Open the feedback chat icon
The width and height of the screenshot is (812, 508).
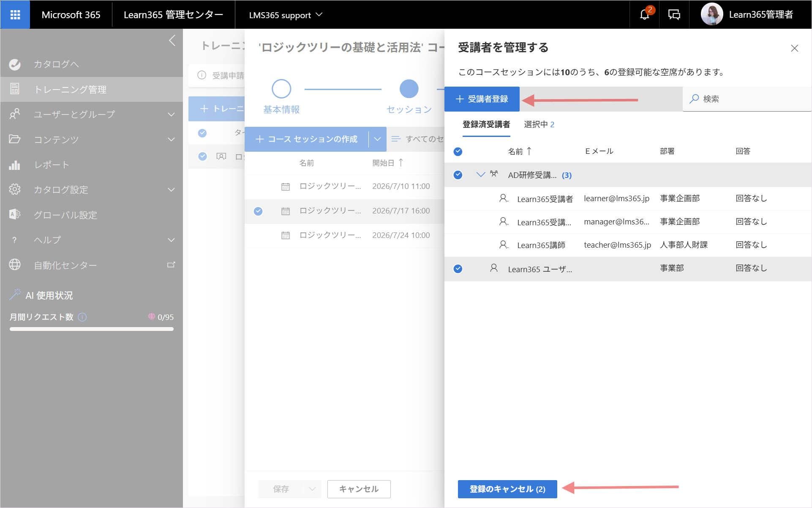pyautogui.click(x=674, y=15)
